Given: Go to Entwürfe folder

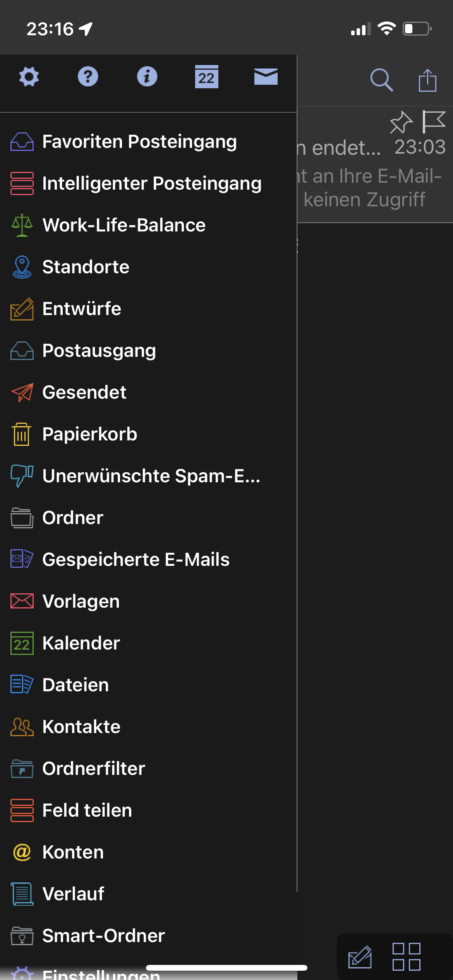Looking at the screenshot, I should 82,309.
